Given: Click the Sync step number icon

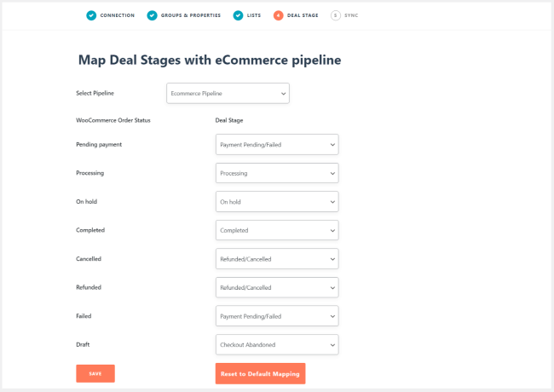Looking at the screenshot, I should point(335,15).
